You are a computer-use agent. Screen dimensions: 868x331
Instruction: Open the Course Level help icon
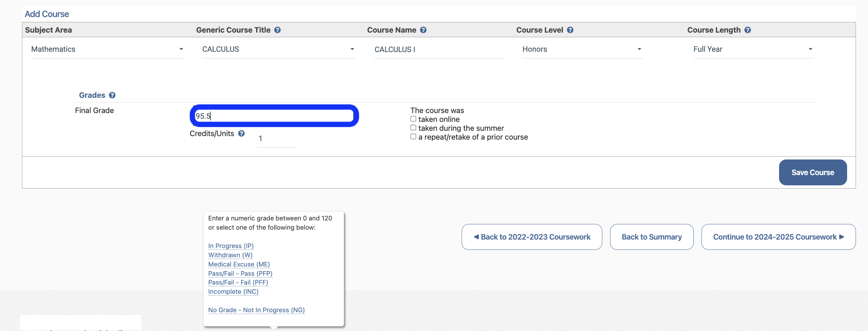(x=570, y=30)
